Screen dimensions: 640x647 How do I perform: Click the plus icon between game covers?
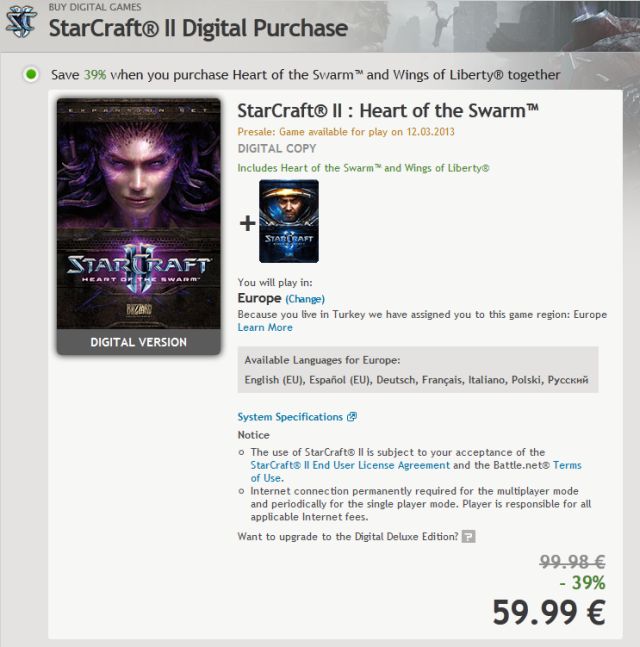[x=248, y=223]
